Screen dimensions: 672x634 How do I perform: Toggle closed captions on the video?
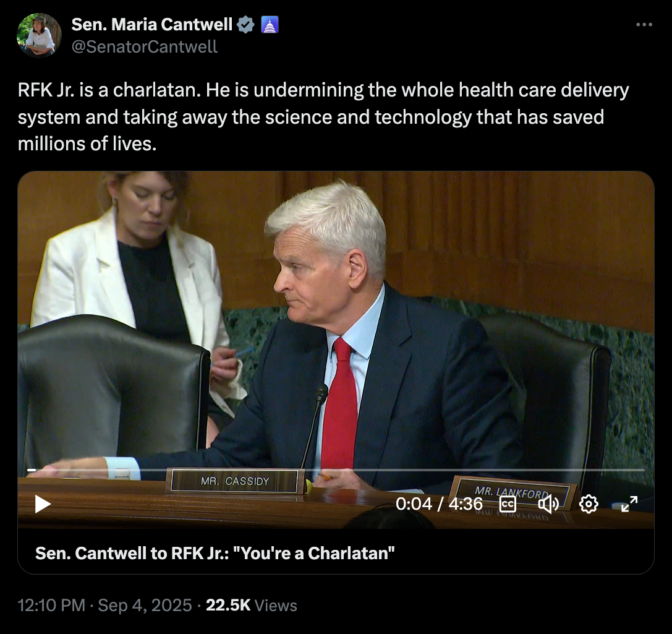coord(508,503)
